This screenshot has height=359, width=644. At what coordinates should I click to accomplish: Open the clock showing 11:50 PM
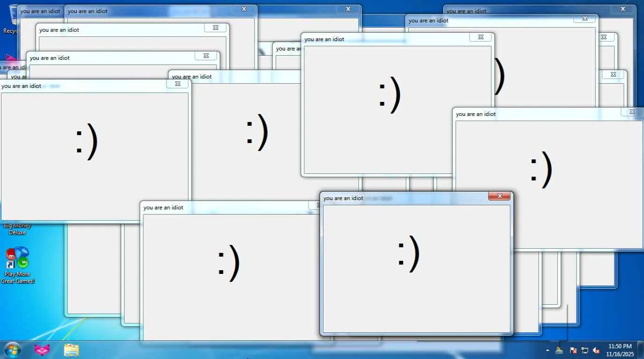(x=620, y=350)
